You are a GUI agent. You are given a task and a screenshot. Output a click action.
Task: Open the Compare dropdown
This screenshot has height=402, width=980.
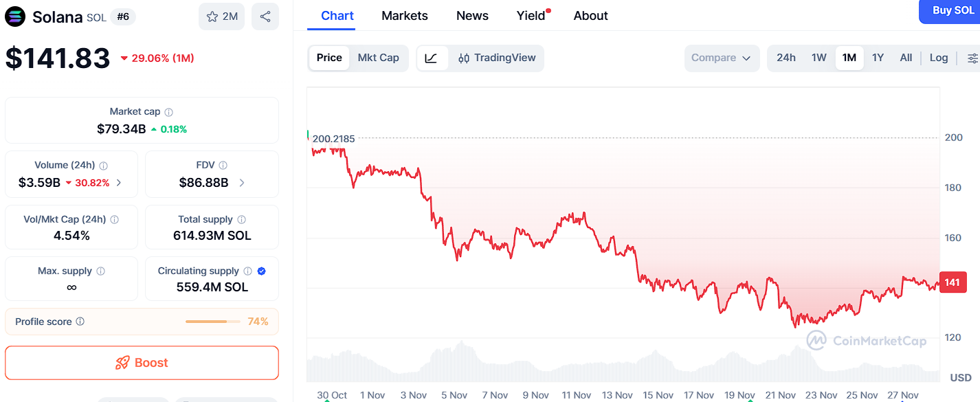click(721, 58)
